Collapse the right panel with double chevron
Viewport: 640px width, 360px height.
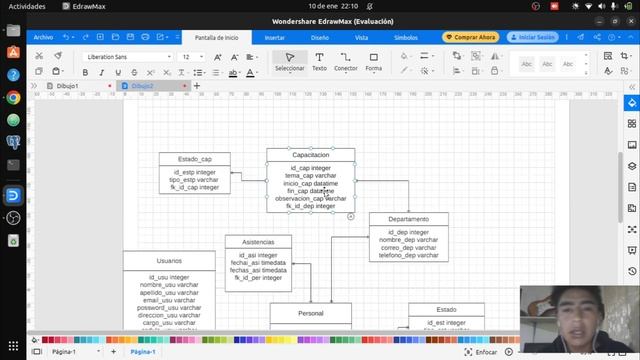point(632,87)
